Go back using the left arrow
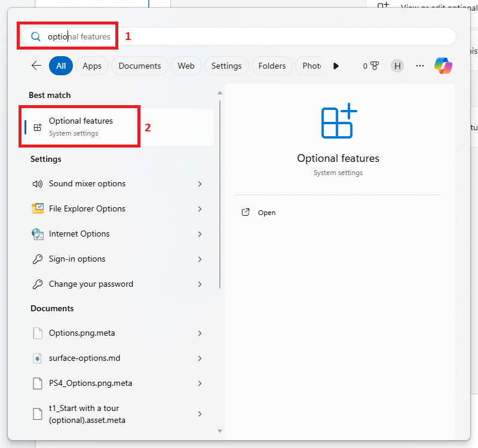Screen dimensions: 478x448 (36, 66)
